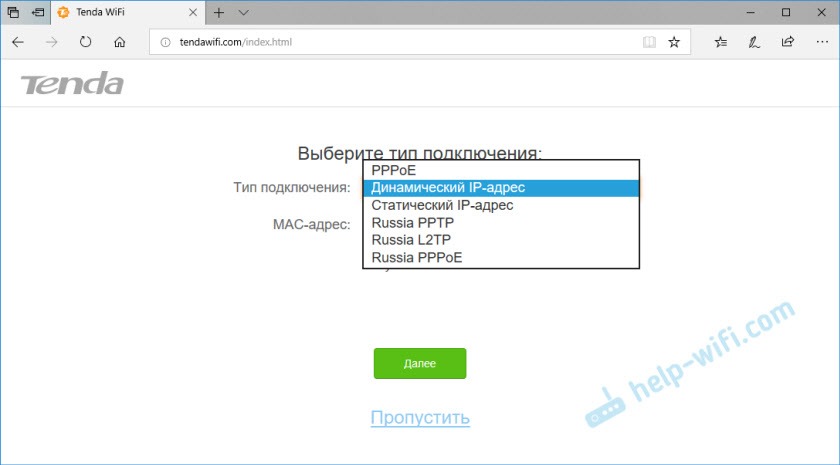Image resolution: width=840 pixels, height=465 pixels.
Task: Click the Refresh page icon
Action: 86,43
